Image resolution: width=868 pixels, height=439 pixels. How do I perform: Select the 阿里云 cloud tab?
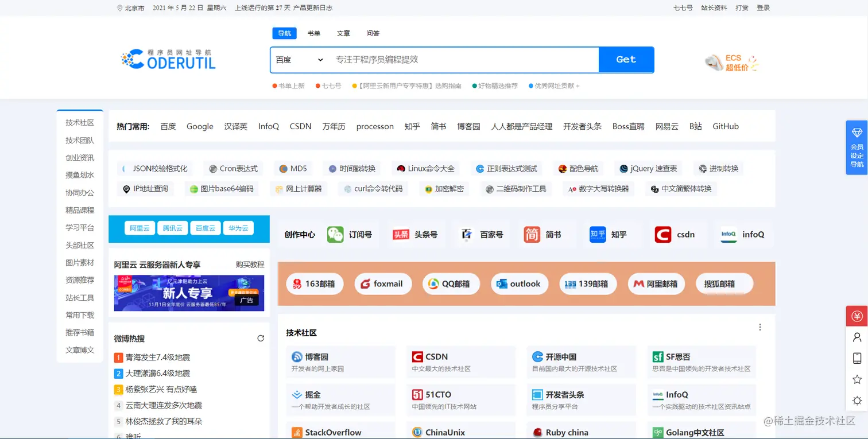(x=139, y=228)
